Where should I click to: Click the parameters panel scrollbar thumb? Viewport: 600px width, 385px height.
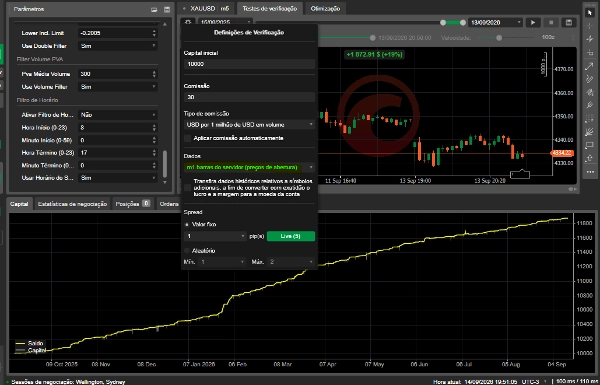click(165, 164)
